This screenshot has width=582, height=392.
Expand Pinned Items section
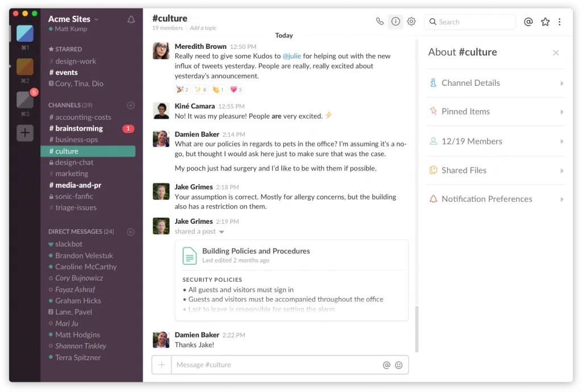click(x=496, y=111)
